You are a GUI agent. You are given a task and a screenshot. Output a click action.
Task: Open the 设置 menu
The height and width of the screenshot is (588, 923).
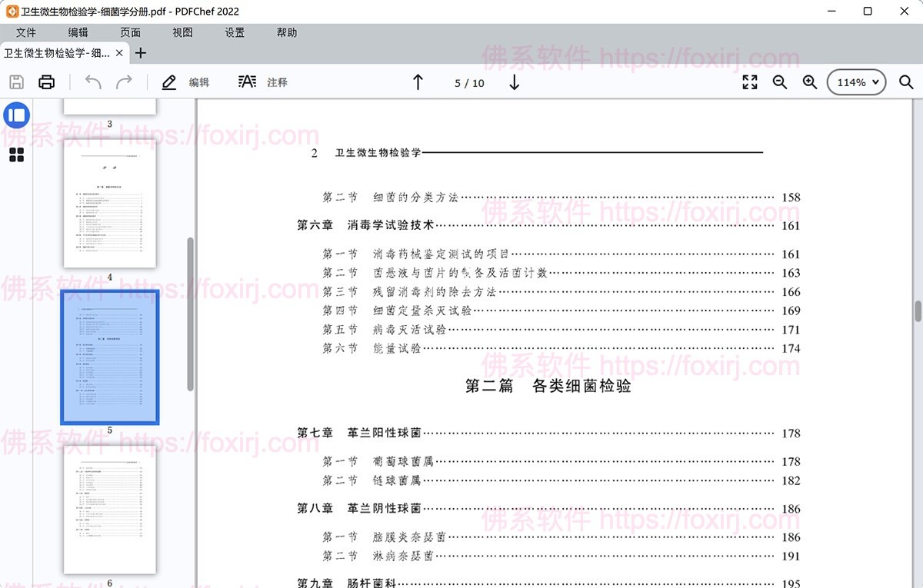point(234,32)
